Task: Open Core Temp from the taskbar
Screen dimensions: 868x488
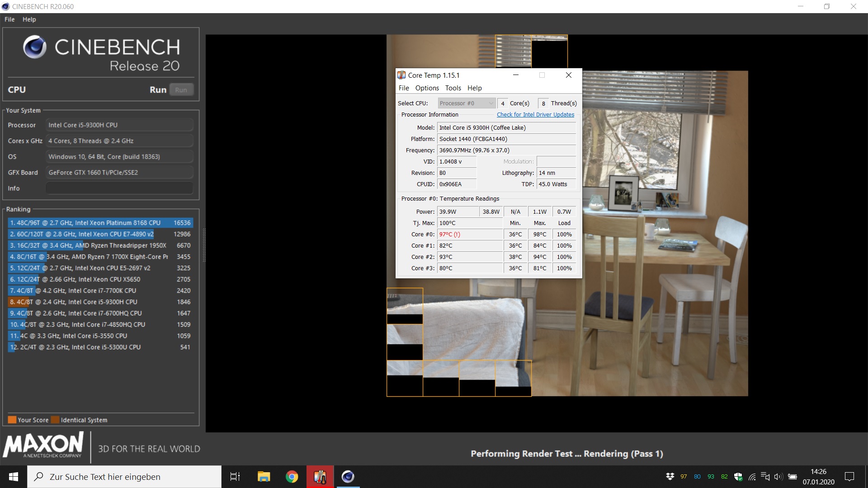Action: point(320,477)
